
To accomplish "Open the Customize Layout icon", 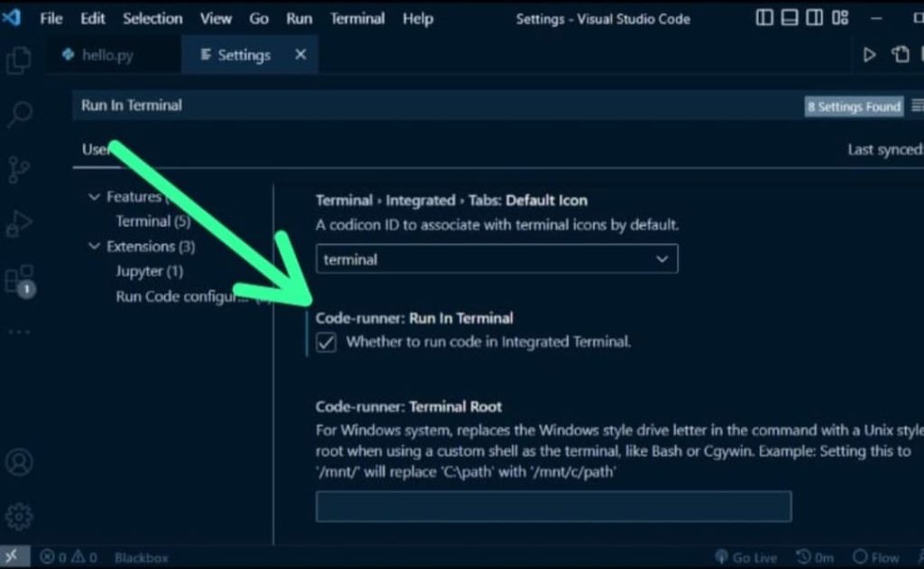I will [x=840, y=18].
